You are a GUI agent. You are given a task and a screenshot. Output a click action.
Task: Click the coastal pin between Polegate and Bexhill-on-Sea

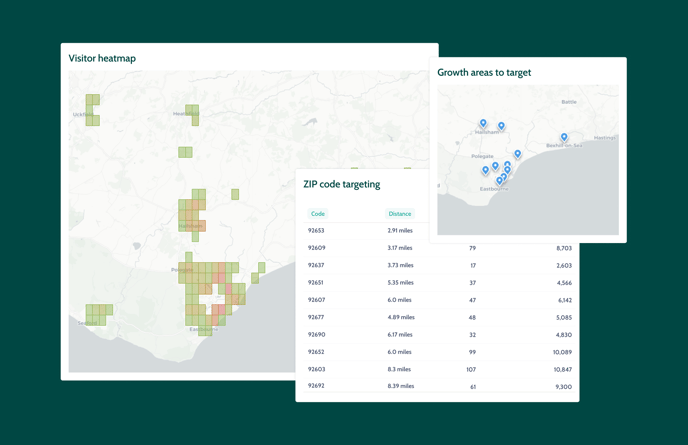(518, 154)
